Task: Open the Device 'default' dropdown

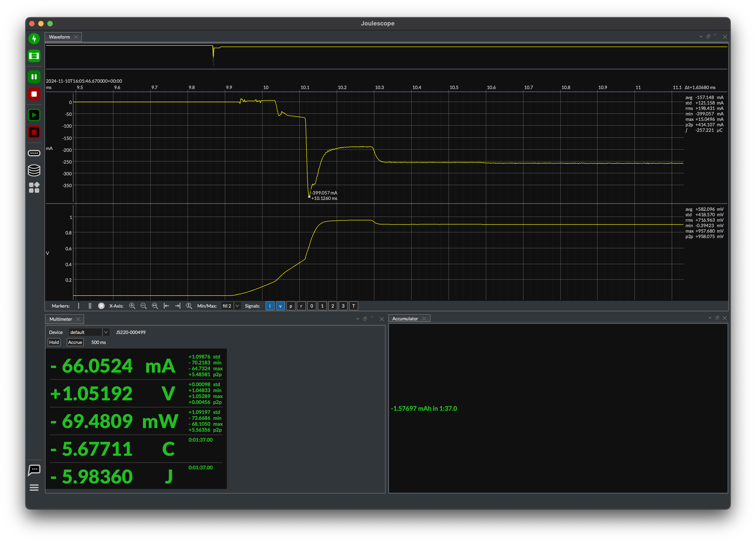Action: point(89,332)
